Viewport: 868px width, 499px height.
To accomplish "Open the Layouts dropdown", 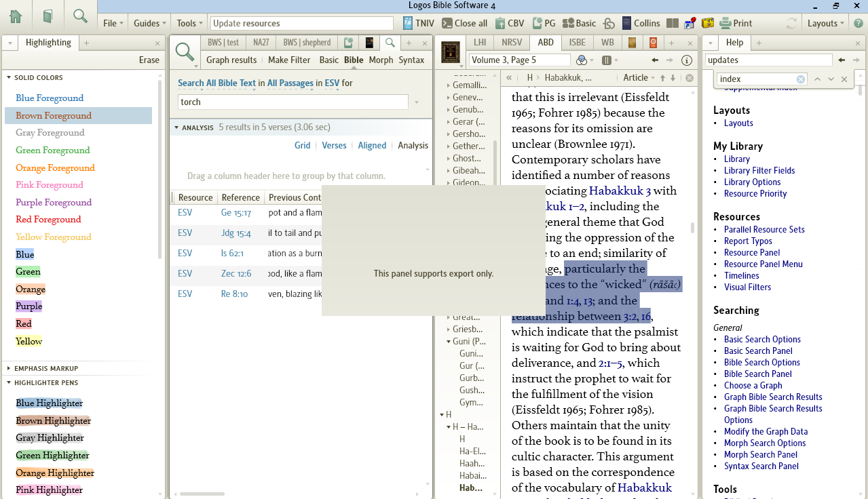I will coord(826,23).
